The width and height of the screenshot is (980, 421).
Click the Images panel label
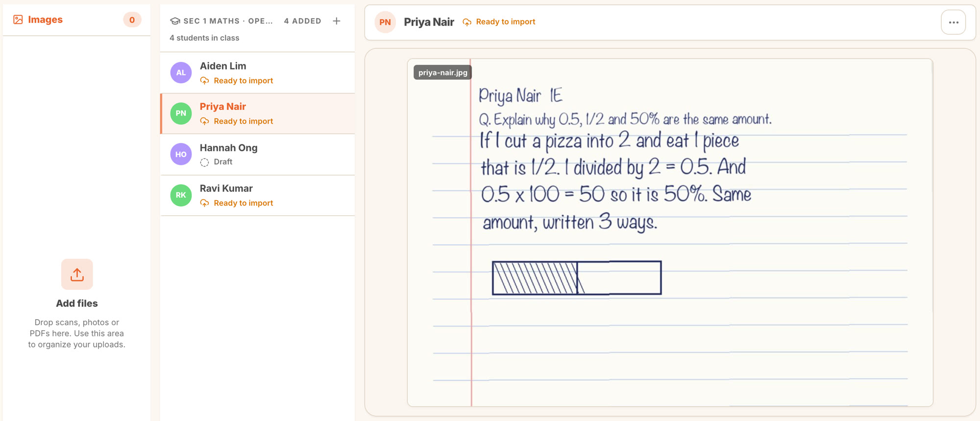coord(45,20)
